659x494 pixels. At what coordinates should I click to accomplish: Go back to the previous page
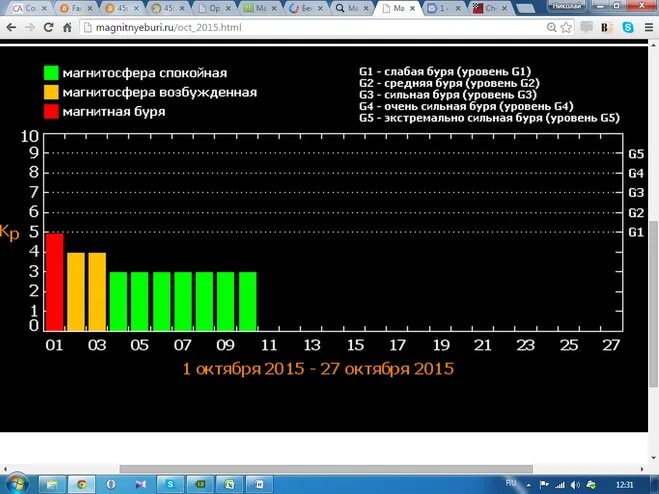pos(11,27)
